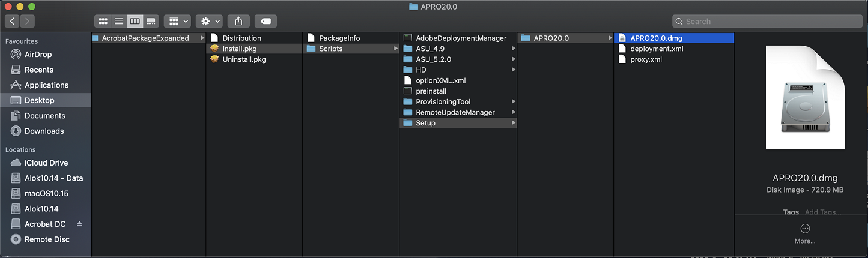The height and width of the screenshot is (258, 868).
Task: Select the HD folder
Action: pyautogui.click(x=458, y=70)
